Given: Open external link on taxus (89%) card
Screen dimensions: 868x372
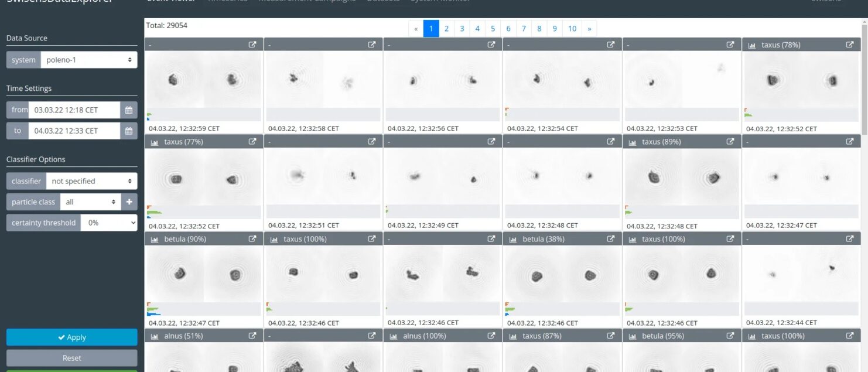Looking at the screenshot, I should [x=730, y=142].
